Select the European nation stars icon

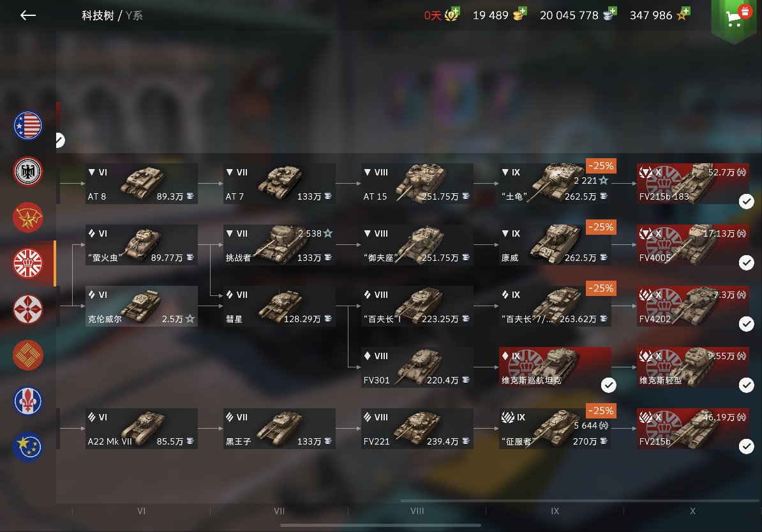pyautogui.click(x=27, y=447)
